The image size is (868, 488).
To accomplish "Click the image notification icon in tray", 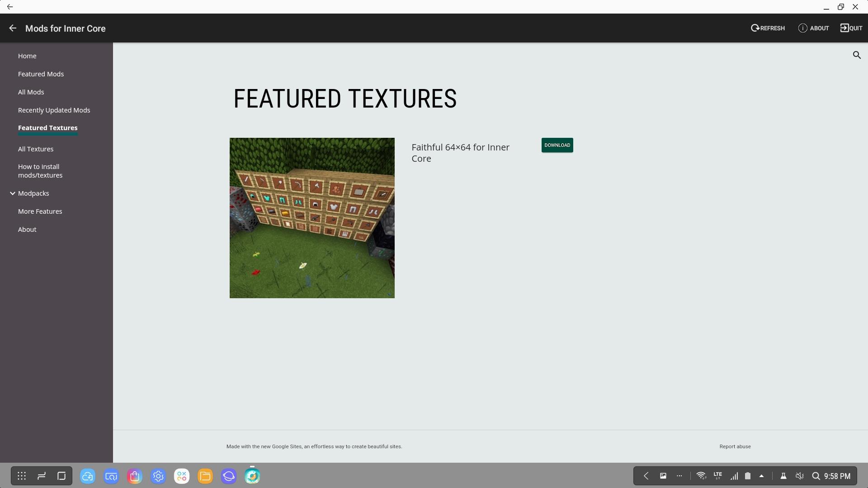I will (663, 476).
